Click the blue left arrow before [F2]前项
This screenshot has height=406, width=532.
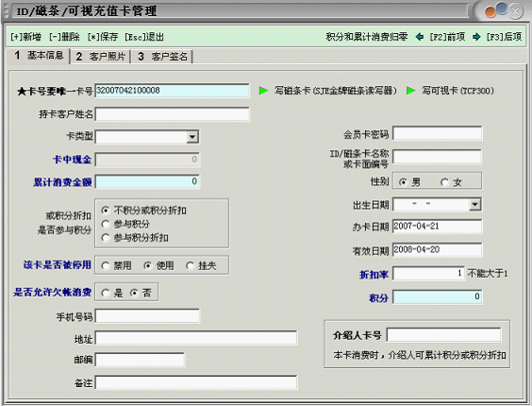tap(420, 37)
